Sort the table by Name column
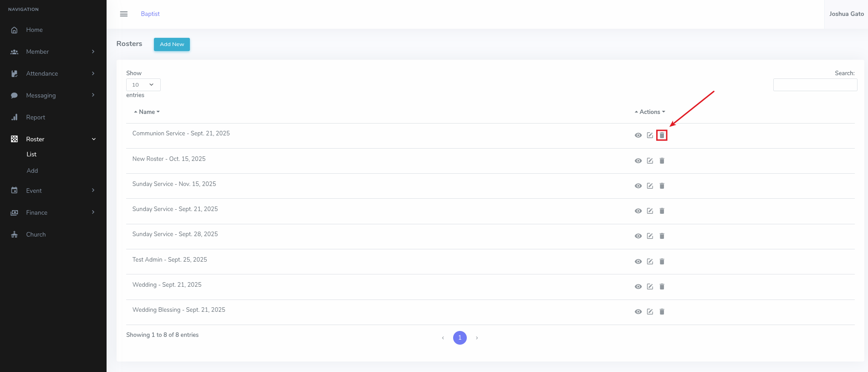The height and width of the screenshot is (372, 868). tap(147, 112)
